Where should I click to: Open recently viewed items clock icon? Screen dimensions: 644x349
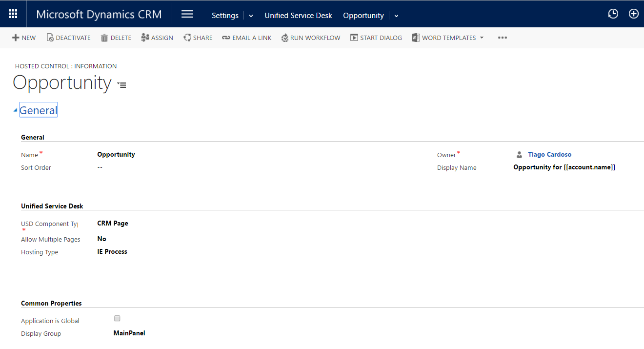point(613,14)
